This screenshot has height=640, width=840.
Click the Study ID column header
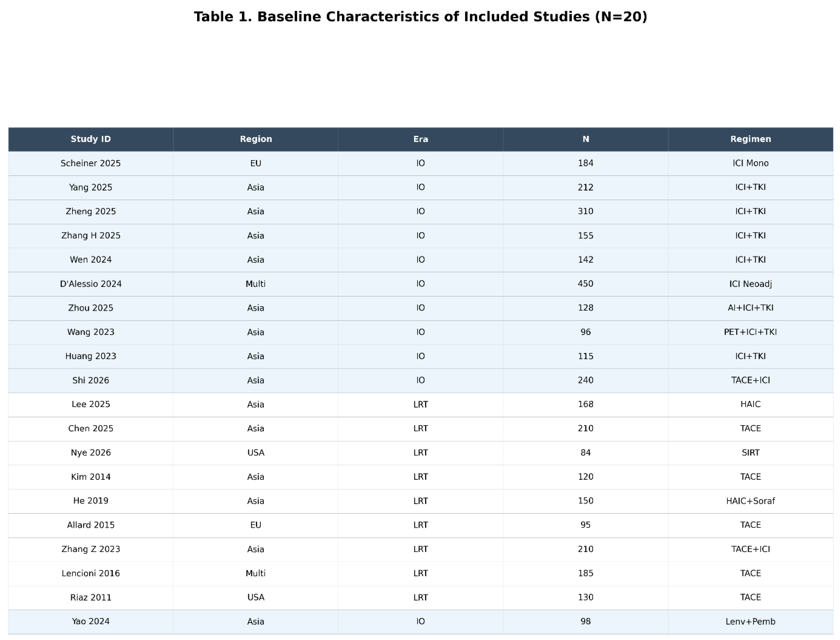click(x=91, y=139)
